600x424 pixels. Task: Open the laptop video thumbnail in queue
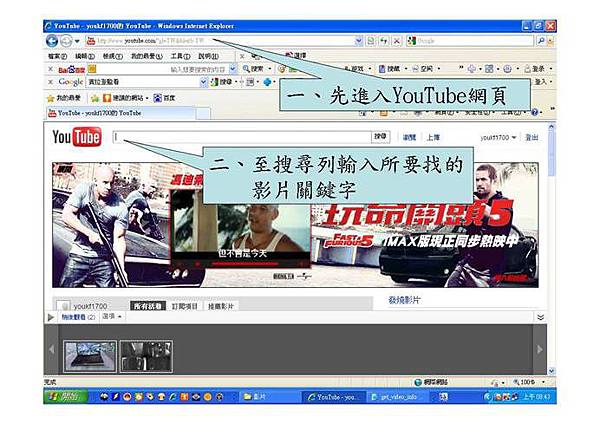tap(90, 356)
